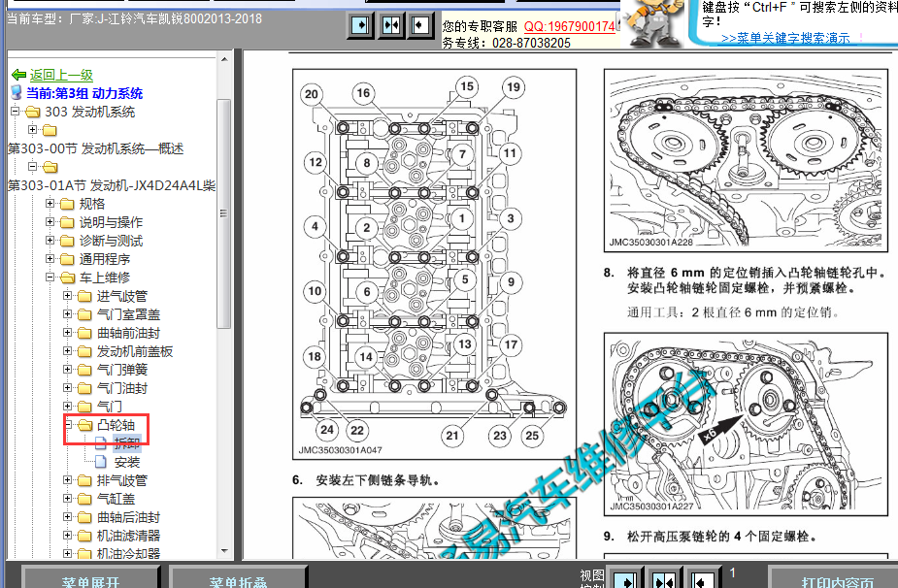Click 返回上一级 link
Image resolution: width=898 pixels, height=588 pixels.
61,75
